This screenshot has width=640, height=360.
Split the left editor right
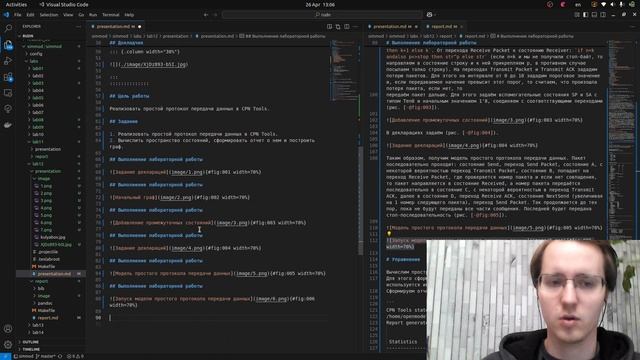pyautogui.click(x=347, y=27)
